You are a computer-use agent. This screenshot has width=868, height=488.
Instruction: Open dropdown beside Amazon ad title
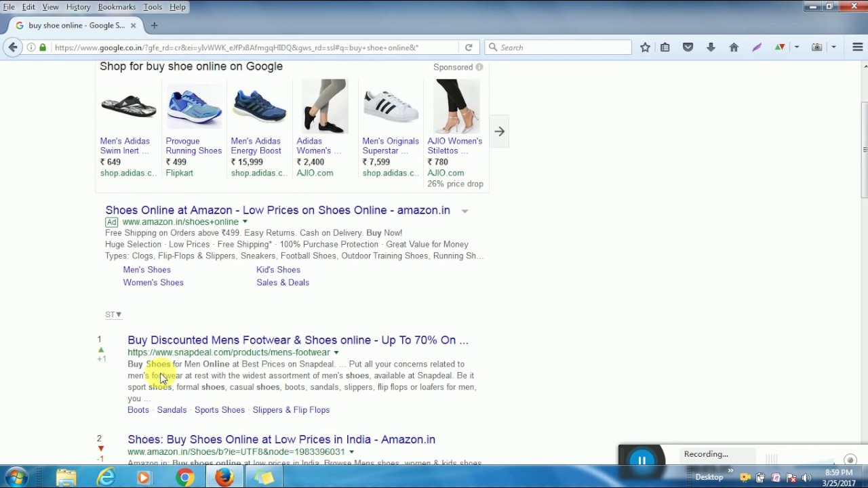click(x=465, y=211)
